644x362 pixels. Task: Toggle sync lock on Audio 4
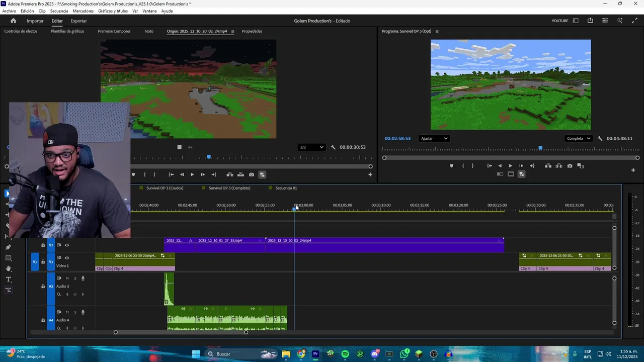[59, 312]
